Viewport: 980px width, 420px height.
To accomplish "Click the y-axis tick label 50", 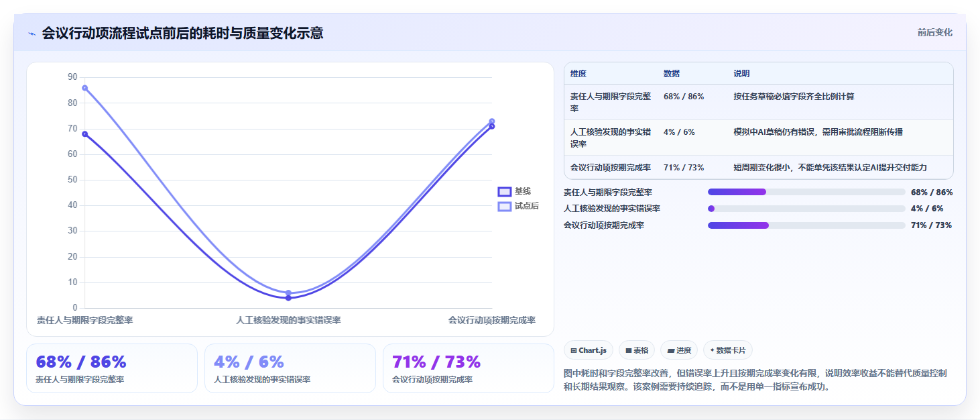I will point(72,180).
